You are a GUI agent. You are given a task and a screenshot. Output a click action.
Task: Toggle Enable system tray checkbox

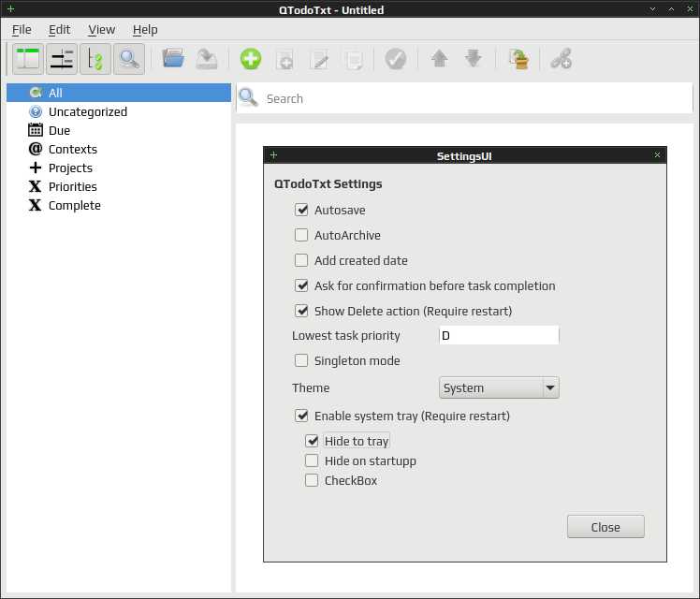(301, 416)
